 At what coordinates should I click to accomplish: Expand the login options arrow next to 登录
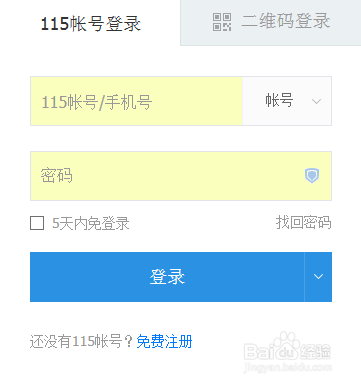(318, 277)
